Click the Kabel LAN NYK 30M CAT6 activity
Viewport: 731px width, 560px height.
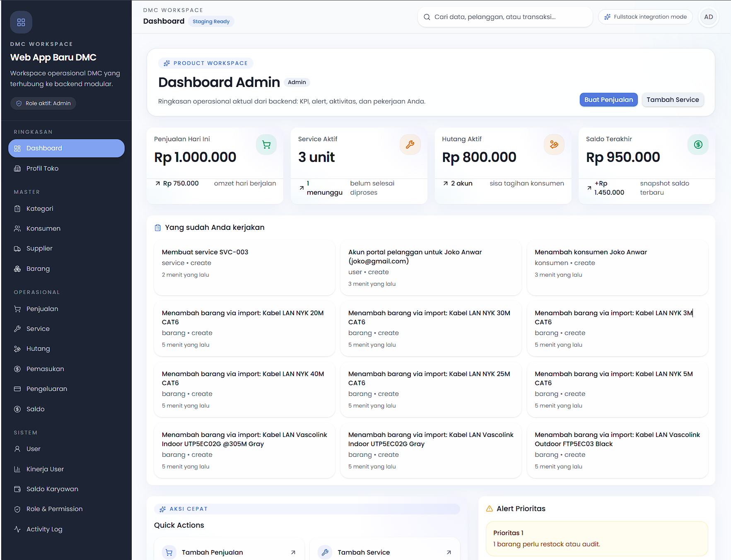click(x=431, y=329)
